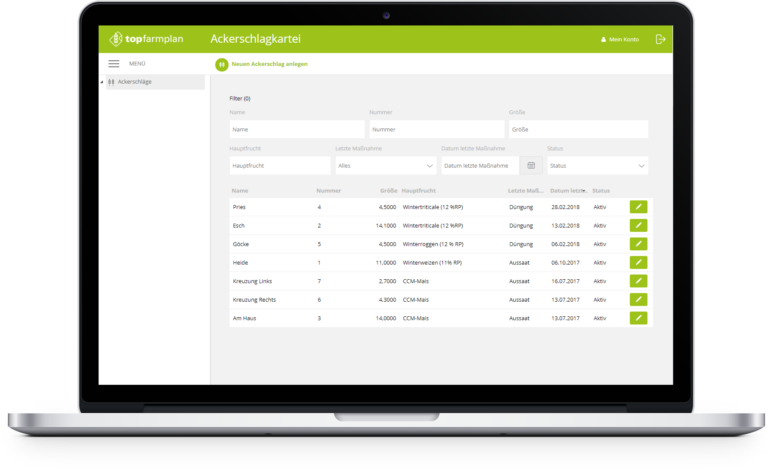Image resolution: width=768 pixels, height=468 pixels.
Task: Open the calendar date picker icon
Action: click(531, 166)
